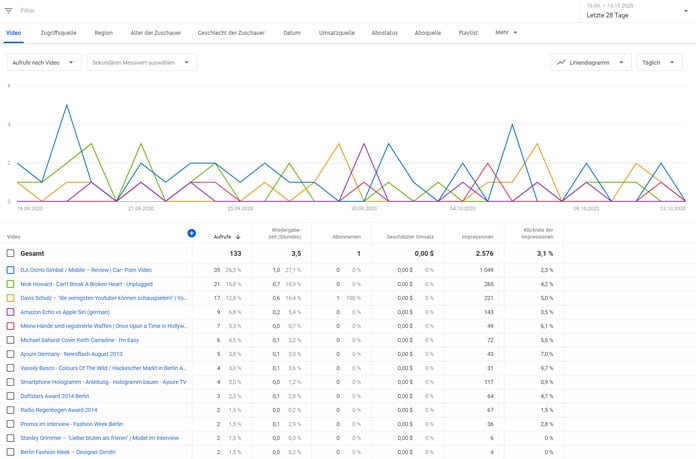Expand the Mehr tab menu
This screenshot has width=696, height=459.
pos(506,33)
